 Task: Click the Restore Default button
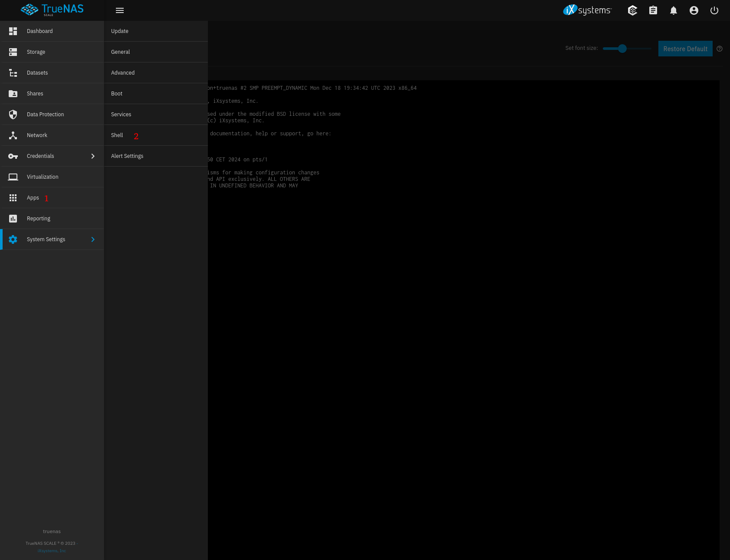[x=685, y=49]
